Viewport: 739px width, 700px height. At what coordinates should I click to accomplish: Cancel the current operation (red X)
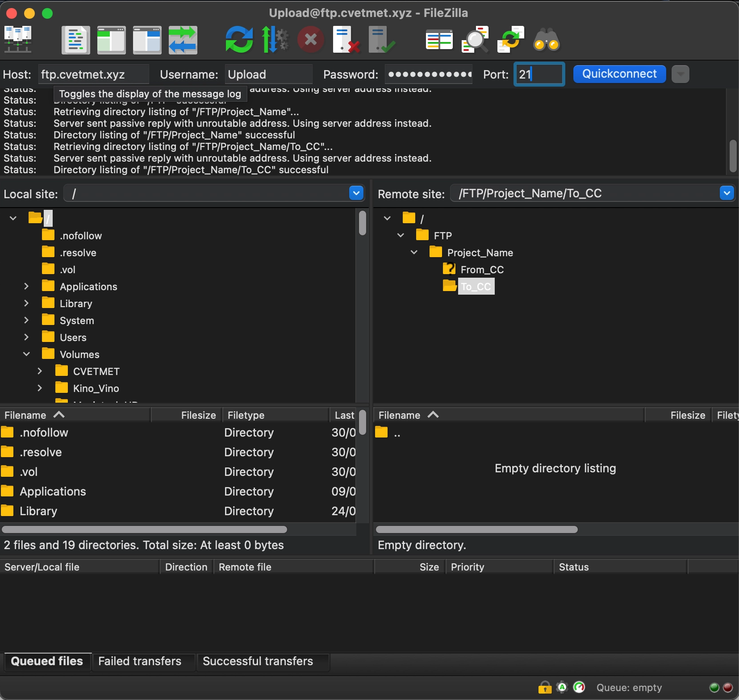click(311, 40)
